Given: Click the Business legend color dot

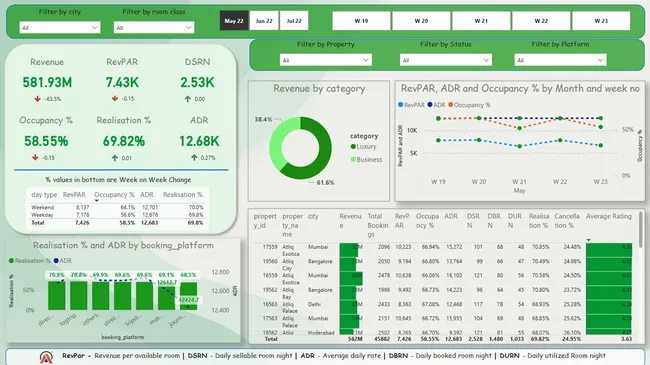Looking at the screenshot, I should click(x=353, y=159).
